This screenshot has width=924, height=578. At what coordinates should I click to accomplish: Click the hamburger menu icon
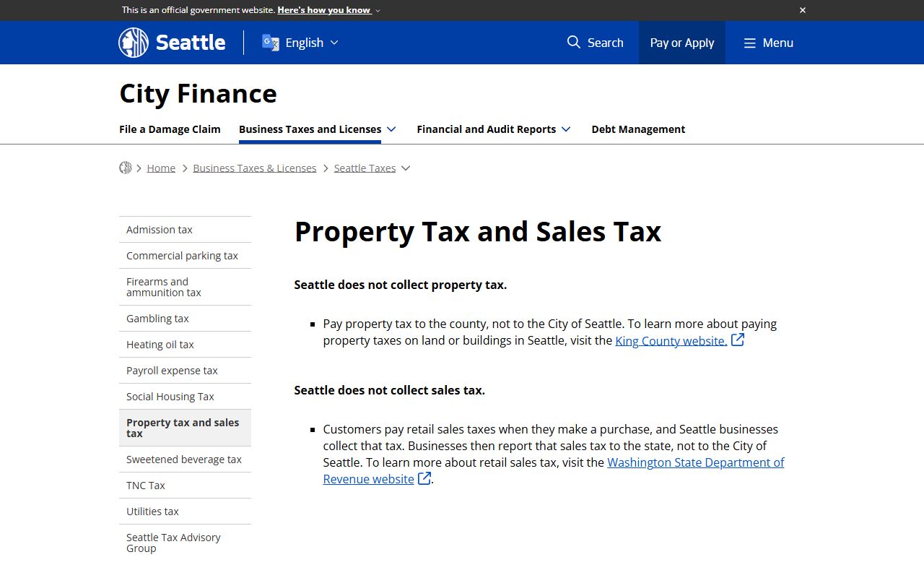[x=750, y=43]
